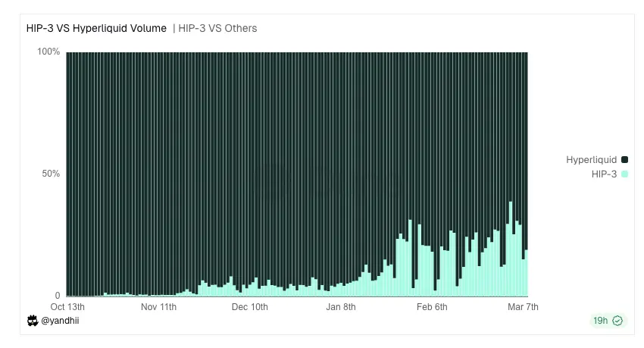
Task: Click the @yandhii author avatar icon
Action: tap(33, 321)
